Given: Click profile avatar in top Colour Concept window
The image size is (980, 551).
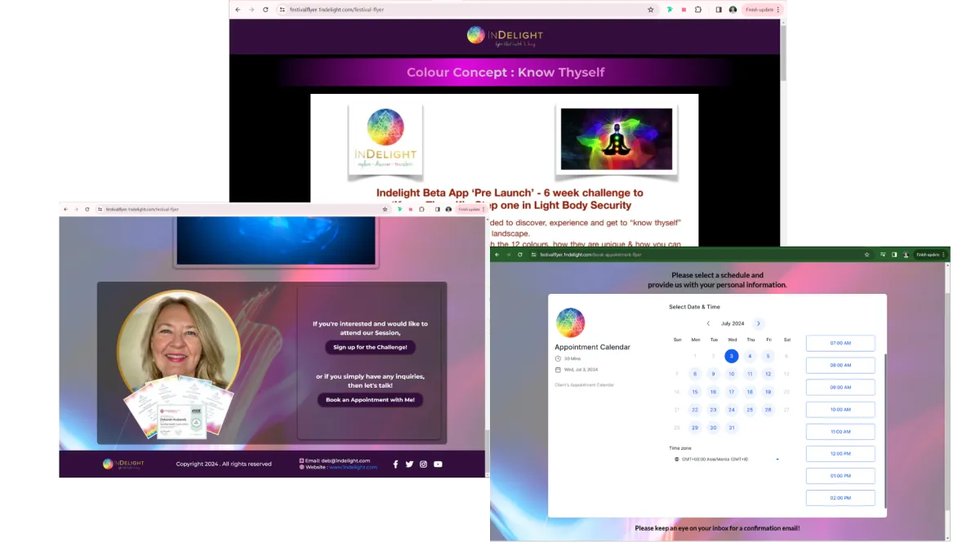Looking at the screenshot, I should click(x=733, y=10).
